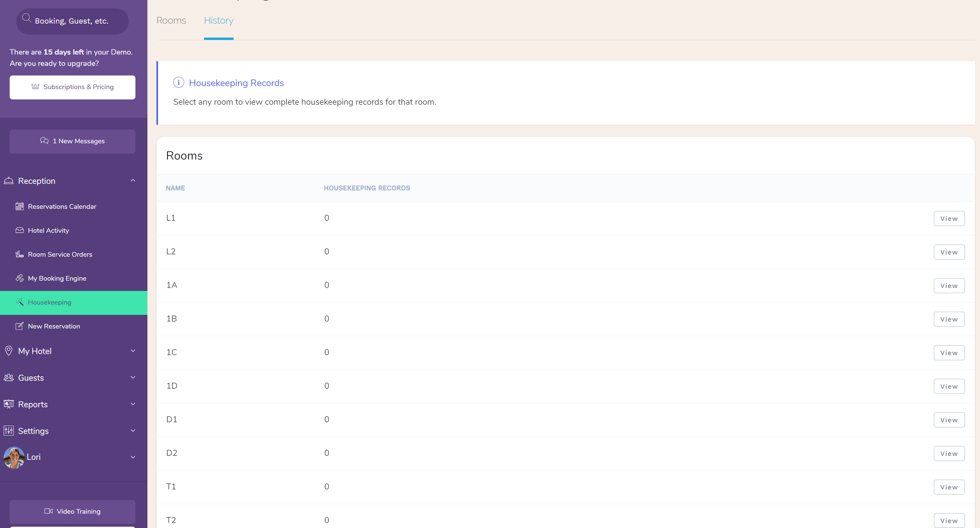Click Subscriptions & Pricing button
The image size is (980, 528).
coord(73,86)
